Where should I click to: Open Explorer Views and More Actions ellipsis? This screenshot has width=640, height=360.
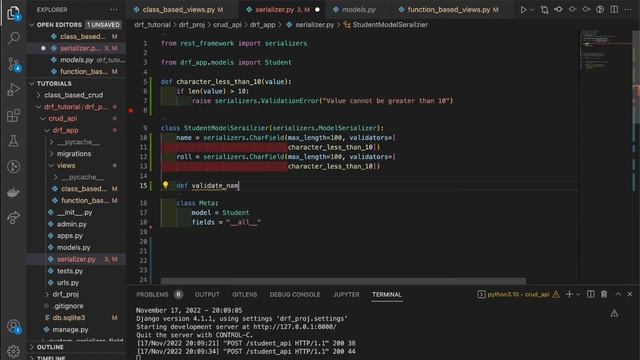pyautogui.click(x=114, y=9)
